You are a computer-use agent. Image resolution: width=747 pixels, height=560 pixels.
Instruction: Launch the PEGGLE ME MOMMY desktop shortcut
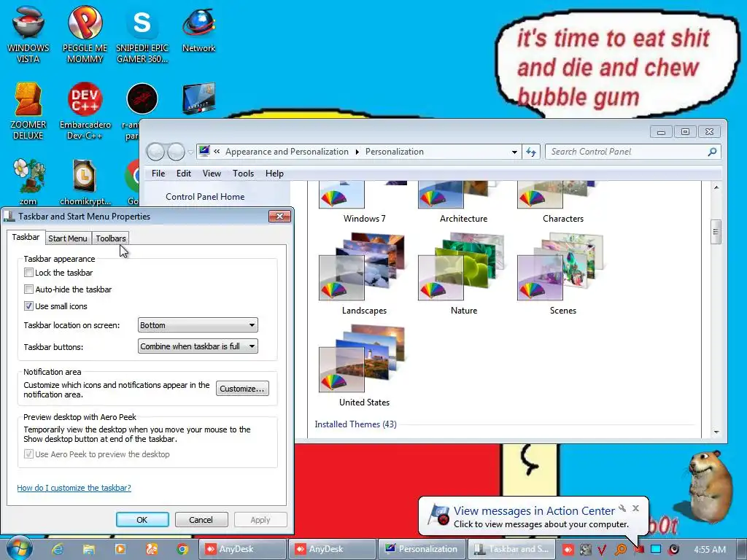coord(85,34)
